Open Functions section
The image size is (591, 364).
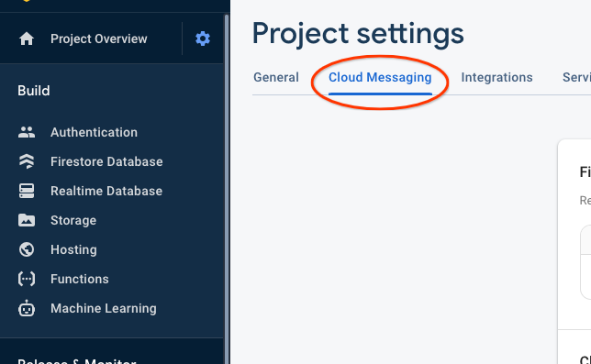tap(80, 279)
